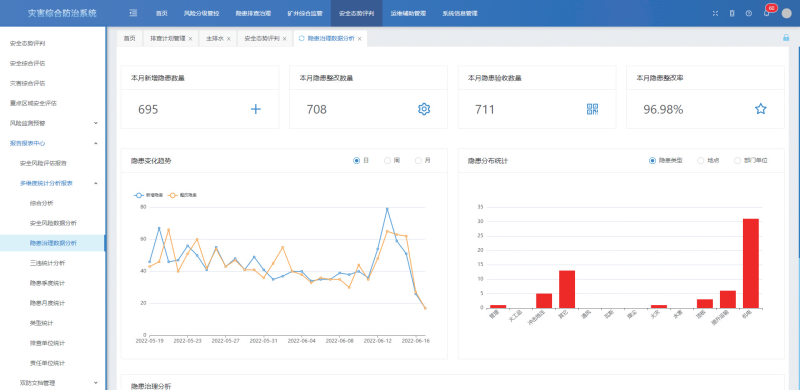The width and height of the screenshot is (800, 390).
Task: Select the 周 radio in trend chart
Action: 387,161
